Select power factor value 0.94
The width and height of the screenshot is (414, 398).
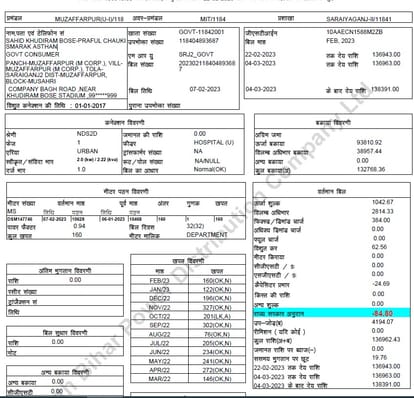pos(79,226)
